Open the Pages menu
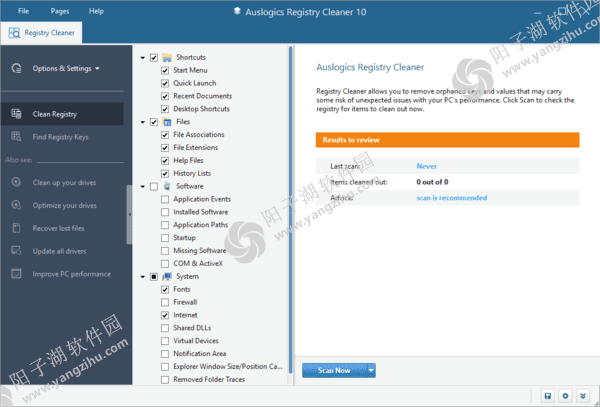Viewport: 600px width, 407px height. (x=60, y=11)
